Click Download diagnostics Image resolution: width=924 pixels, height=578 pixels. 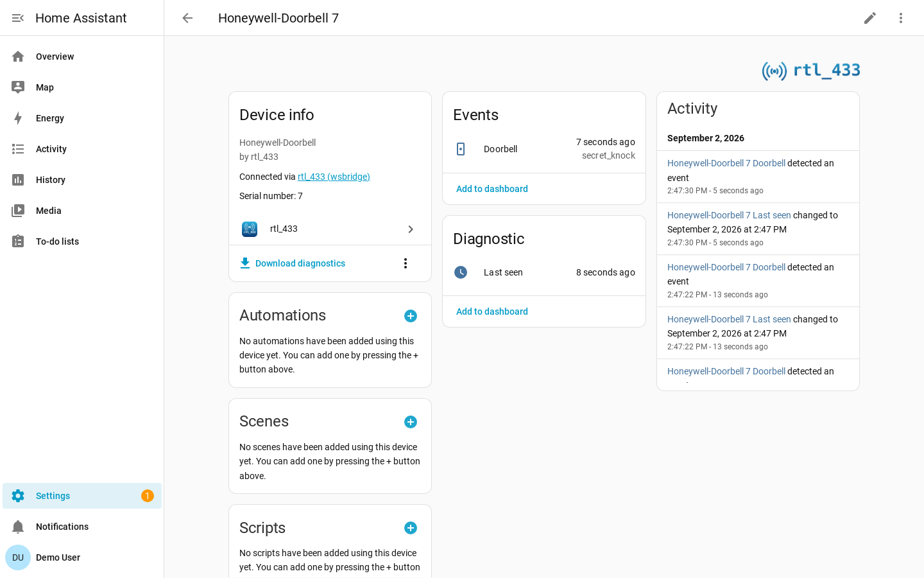coord(293,263)
